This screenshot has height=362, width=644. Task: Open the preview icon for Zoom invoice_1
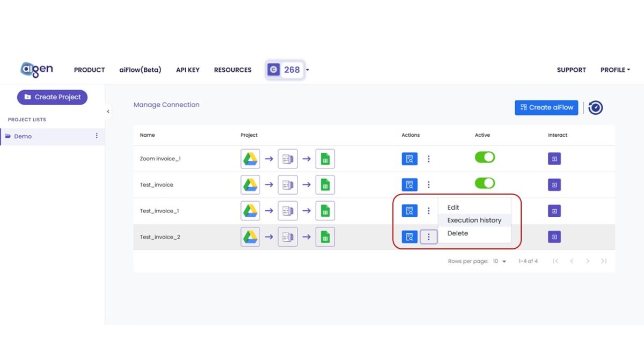tap(409, 158)
